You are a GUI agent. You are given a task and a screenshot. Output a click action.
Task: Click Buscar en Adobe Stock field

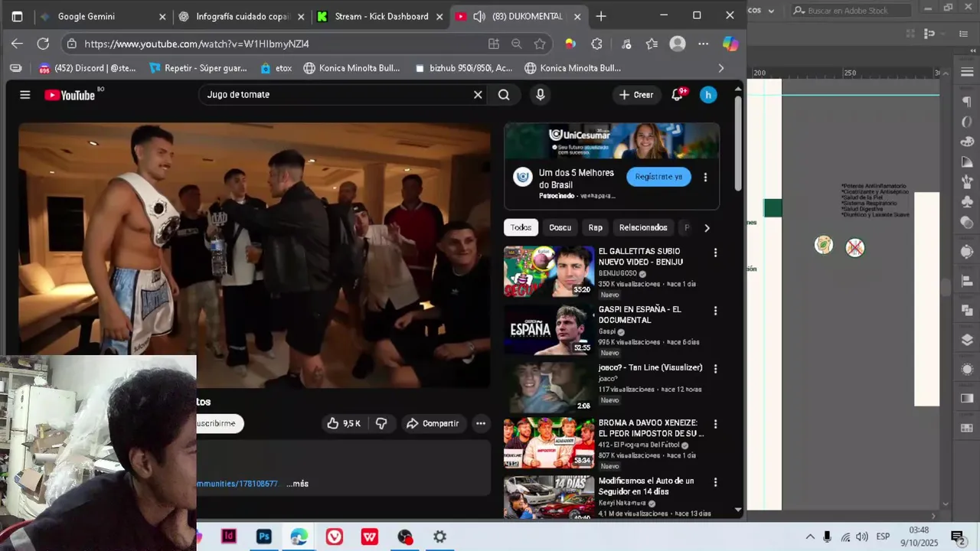tap(850, 10)
